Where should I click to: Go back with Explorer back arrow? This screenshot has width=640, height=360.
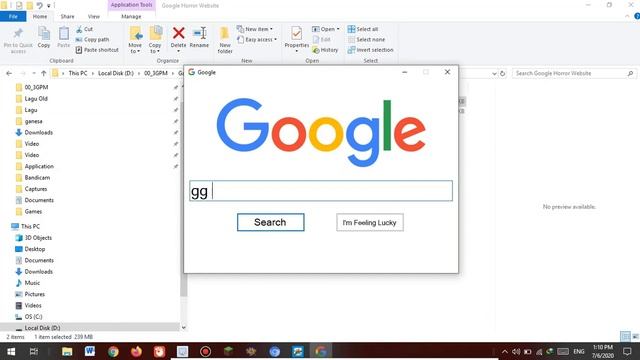point(9,73)
